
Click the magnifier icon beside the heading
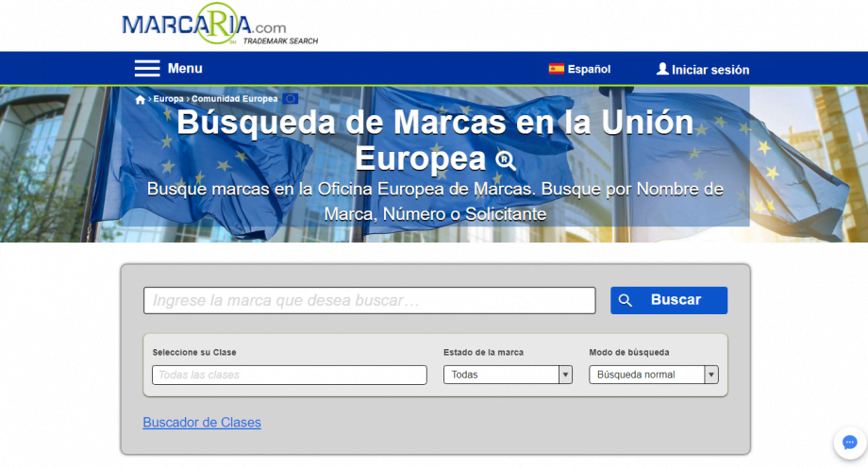[x=505, y=159]
